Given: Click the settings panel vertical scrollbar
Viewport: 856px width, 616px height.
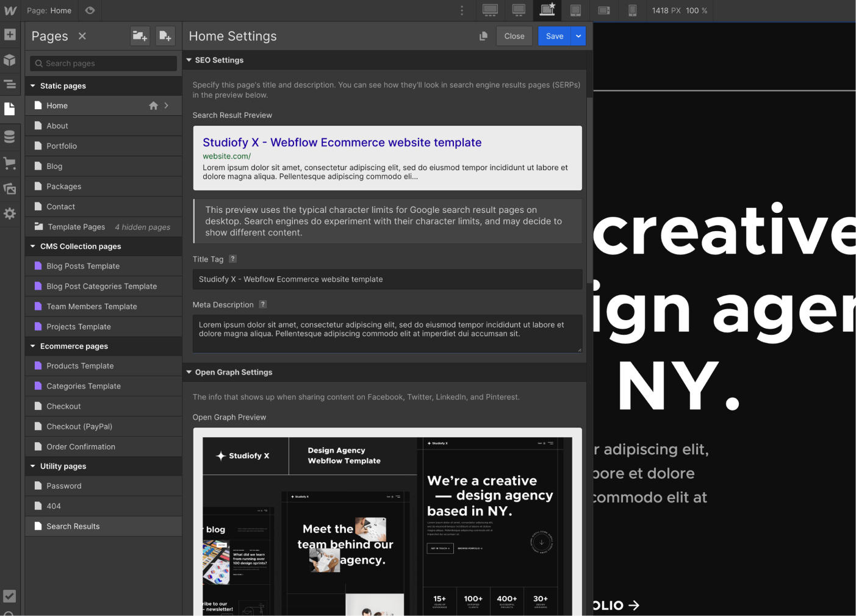Looking at the screenshot, I should (x=589, y=189).
